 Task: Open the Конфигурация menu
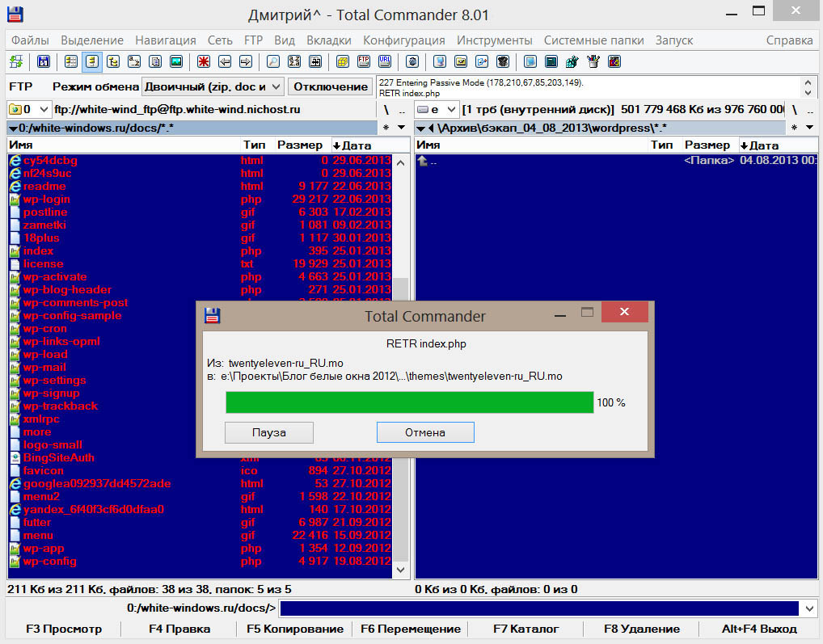403,40
